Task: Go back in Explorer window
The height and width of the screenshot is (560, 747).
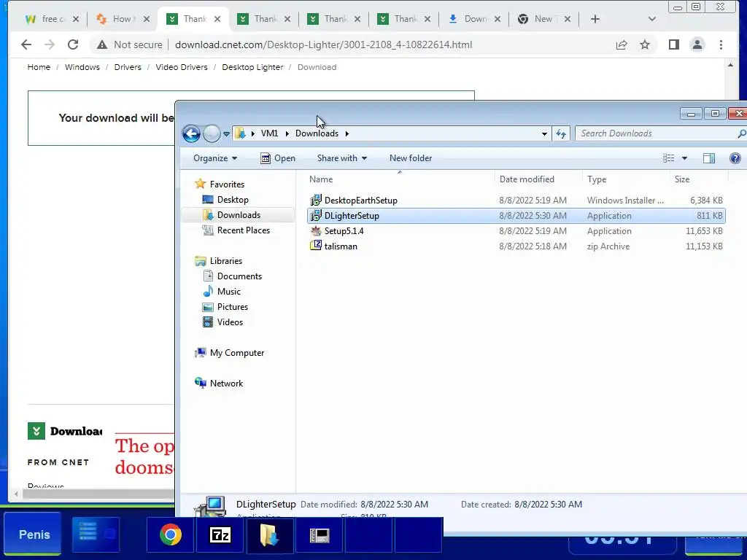Action: [x=192, y=134]
